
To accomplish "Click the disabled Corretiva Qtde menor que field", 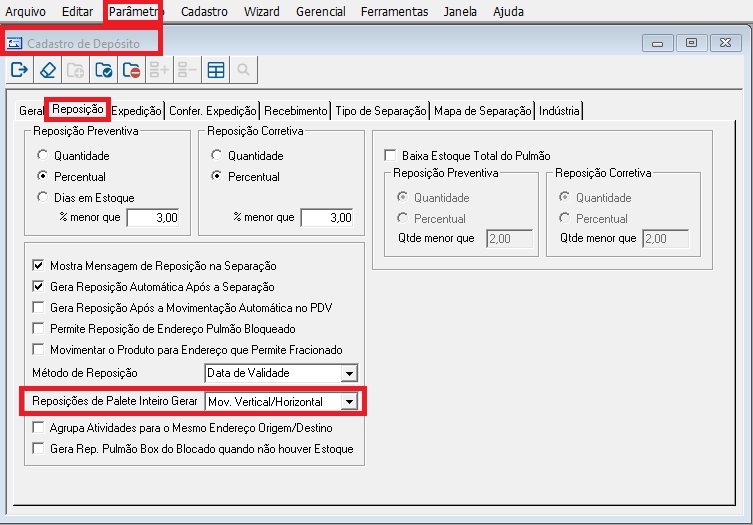I will [x=666, y=239].
